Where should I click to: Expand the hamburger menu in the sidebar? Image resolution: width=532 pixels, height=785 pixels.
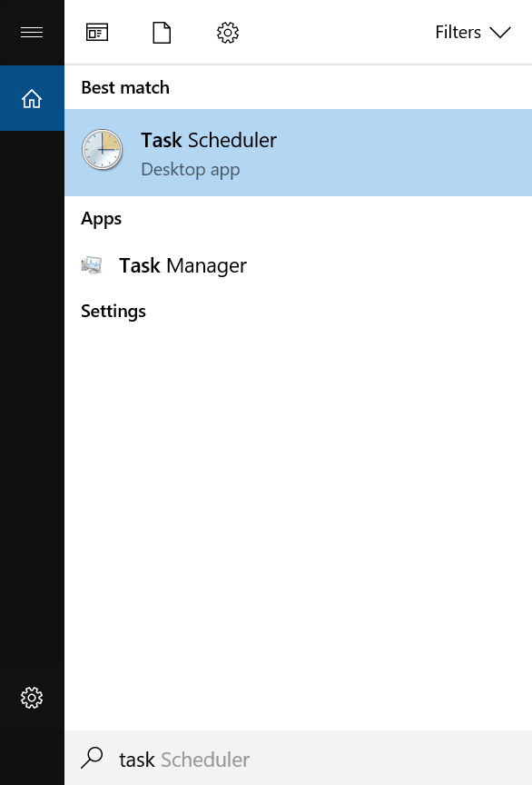point(32,33)
